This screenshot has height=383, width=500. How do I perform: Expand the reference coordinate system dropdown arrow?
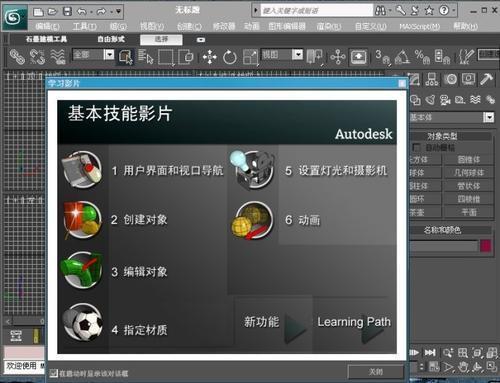pyautogui.click(x=298, y=54)
